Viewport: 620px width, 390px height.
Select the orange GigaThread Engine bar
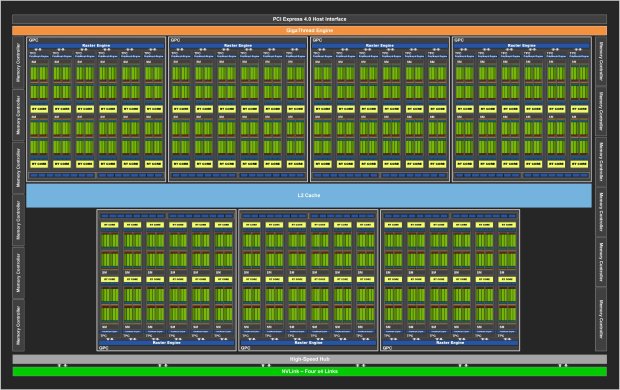[x=309, y=30]
